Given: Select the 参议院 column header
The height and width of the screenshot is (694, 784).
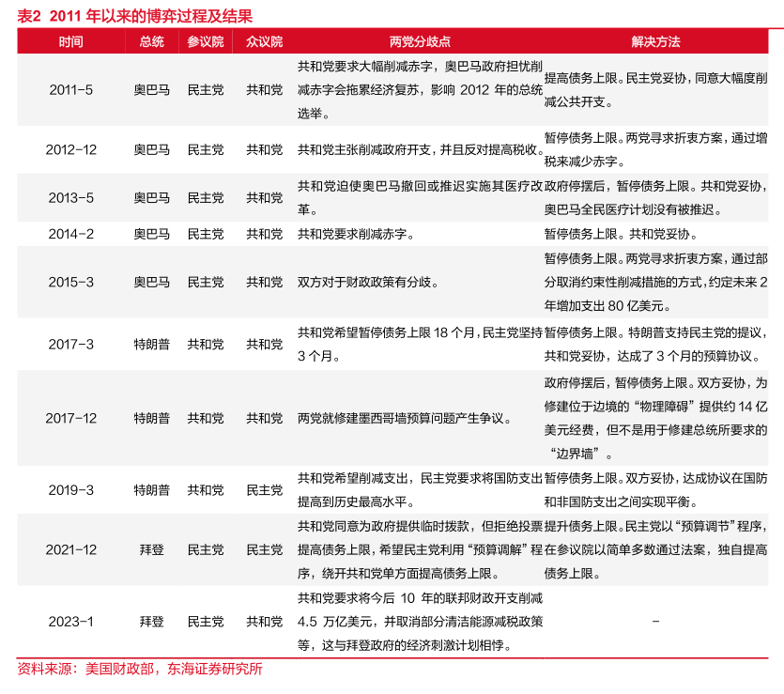Looking at the screenshot, I should point(206,42).
